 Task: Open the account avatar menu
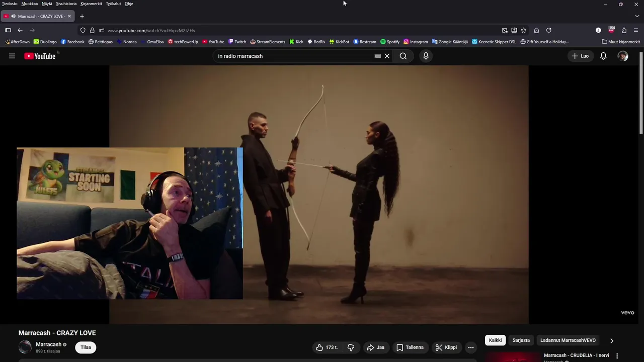(623, 56)
